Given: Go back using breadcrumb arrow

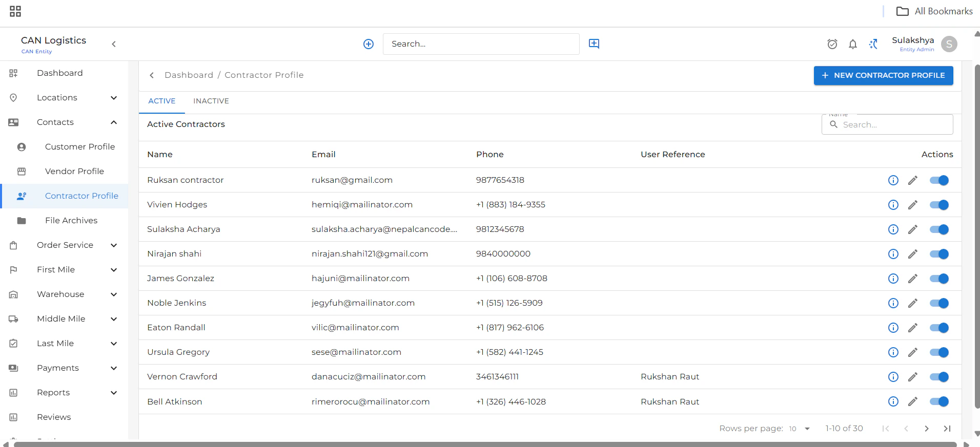Looking at the screenshot, I should pyautogui.click(x=152, y=75).
